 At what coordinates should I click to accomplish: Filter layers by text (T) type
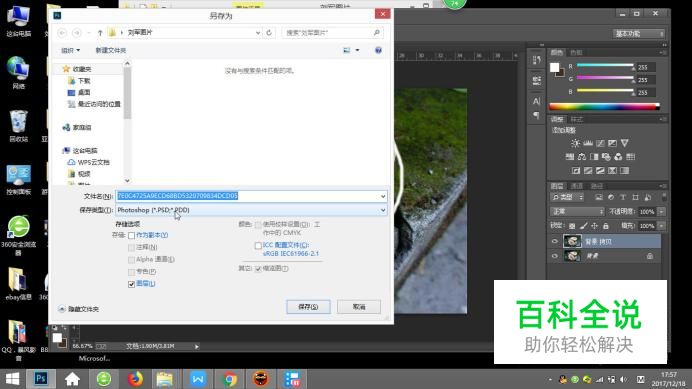(x=623, y=197)
